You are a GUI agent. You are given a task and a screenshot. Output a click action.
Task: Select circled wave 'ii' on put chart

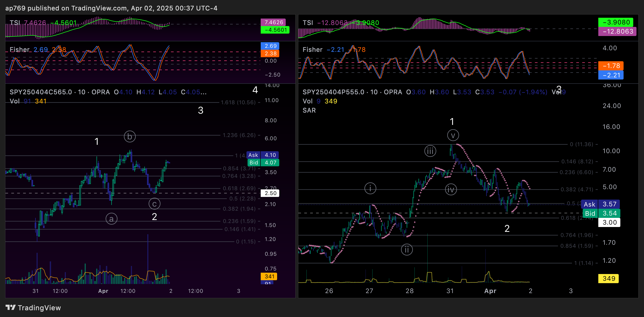(x=407, y=250)
